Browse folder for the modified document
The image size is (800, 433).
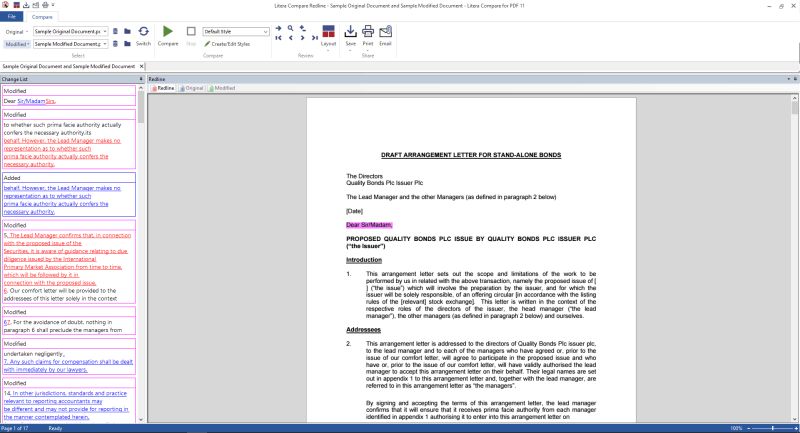(x=128, y=44)
